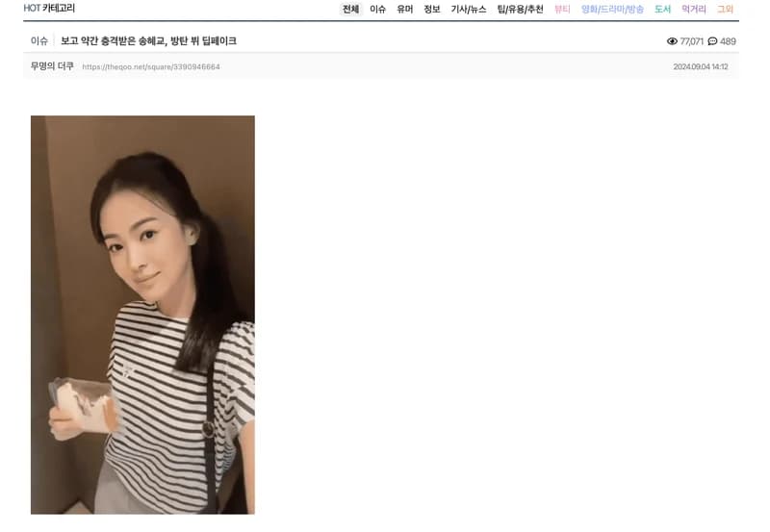Switch to the 유머 category tab
The image size is (770, 532).
point(404,9)
